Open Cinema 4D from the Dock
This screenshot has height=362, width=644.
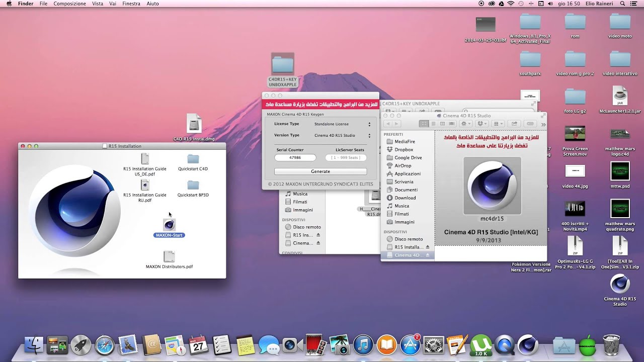click(528, 345)
